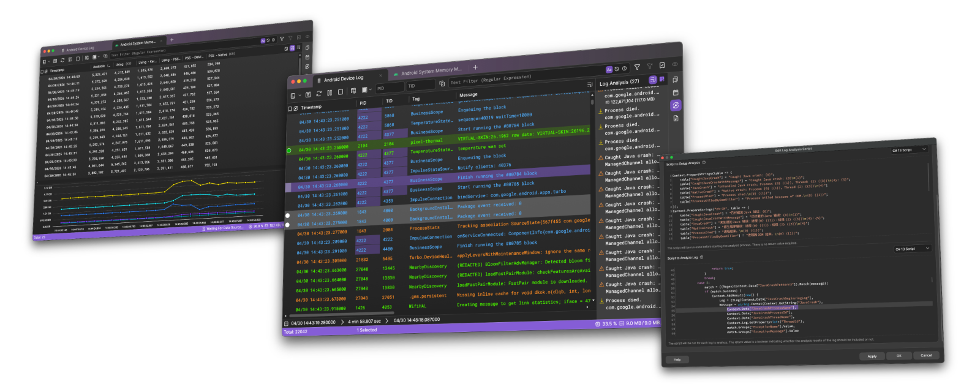Click Cancel in script dialog
The height and width of the screenshot is (392, 980).
(926, 355)
